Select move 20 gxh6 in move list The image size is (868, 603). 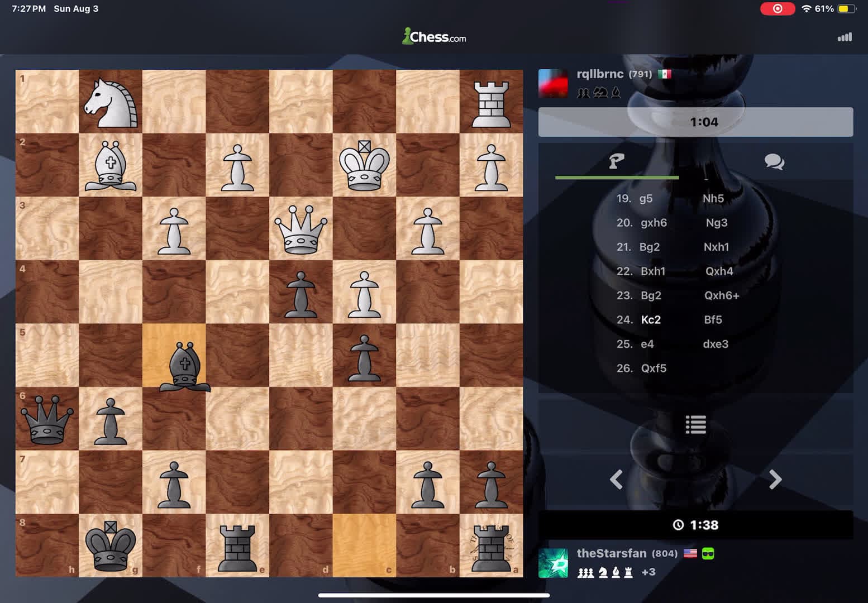[x=654, y=223]
